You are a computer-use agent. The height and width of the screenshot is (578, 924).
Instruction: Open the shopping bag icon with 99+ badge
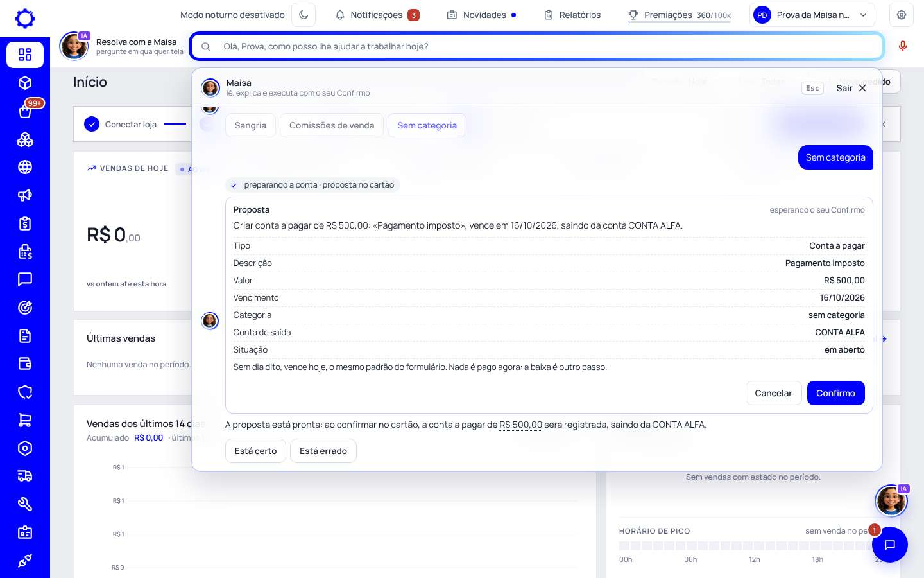click(x=25, y=111)
